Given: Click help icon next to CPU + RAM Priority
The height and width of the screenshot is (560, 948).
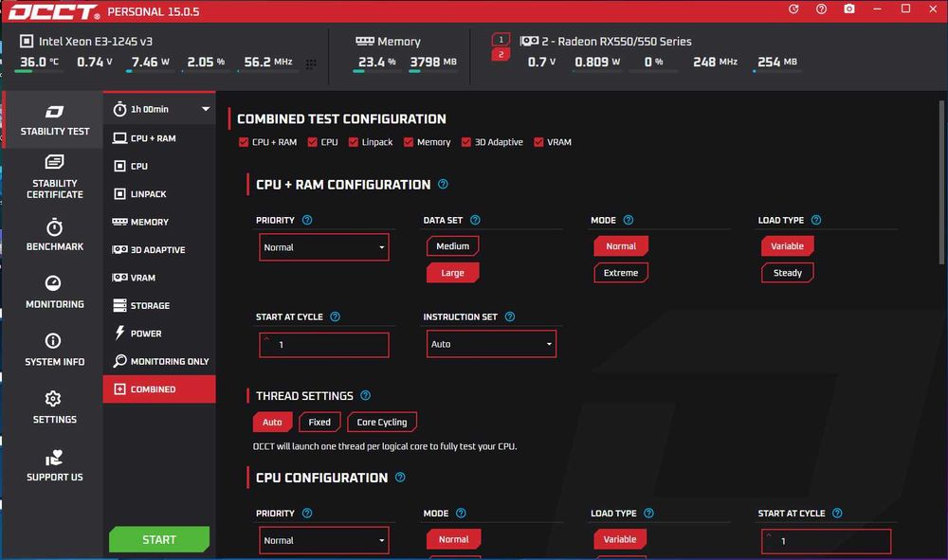Looking at the screenshot, I should 307,220.
